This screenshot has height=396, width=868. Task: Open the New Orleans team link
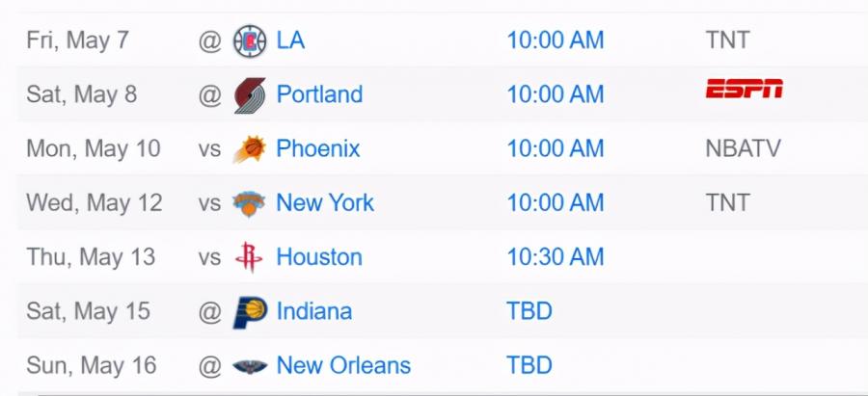click(x=343, y=365)
